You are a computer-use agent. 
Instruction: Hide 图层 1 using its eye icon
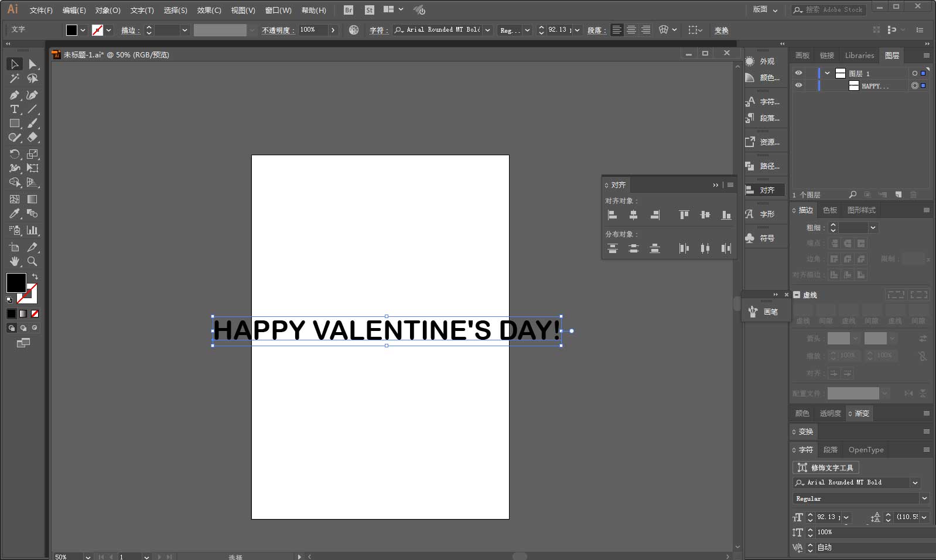coord(798,73)
